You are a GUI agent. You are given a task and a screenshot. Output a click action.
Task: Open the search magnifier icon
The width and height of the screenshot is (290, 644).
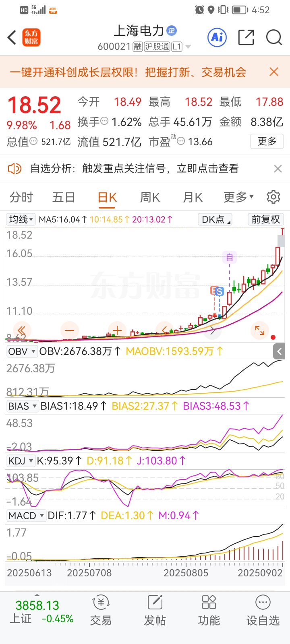(x=274, y=37)
